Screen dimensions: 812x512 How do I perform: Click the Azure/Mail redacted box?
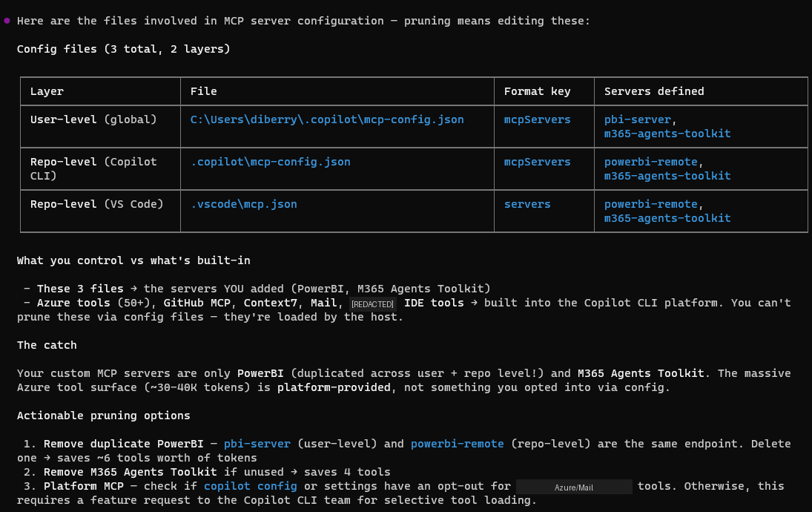tap(574, 487)
